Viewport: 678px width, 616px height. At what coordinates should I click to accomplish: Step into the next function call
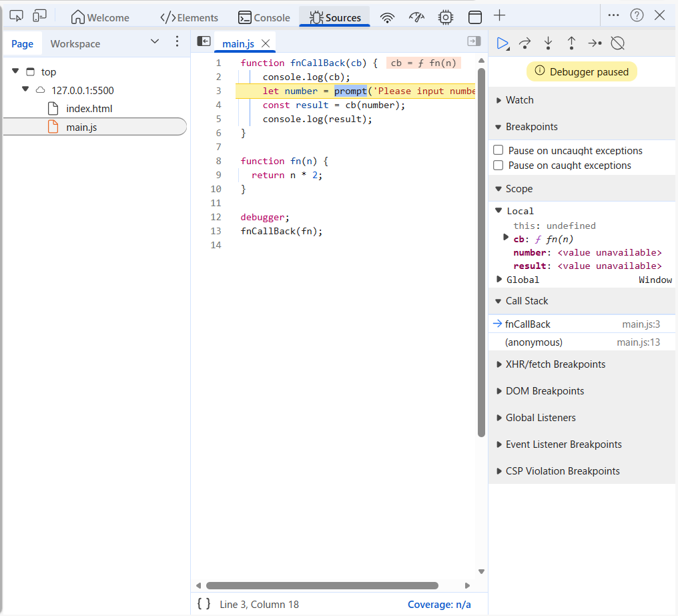[x=548, y=43]
